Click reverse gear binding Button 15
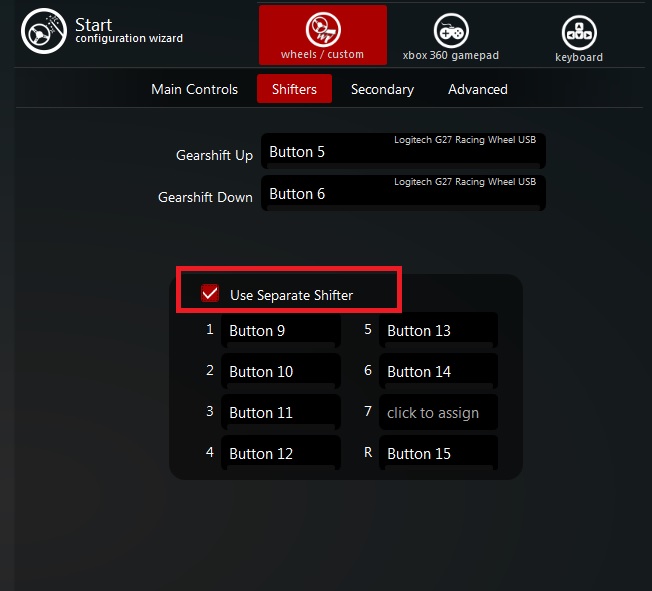652x591 pixels. coord(438,454)
